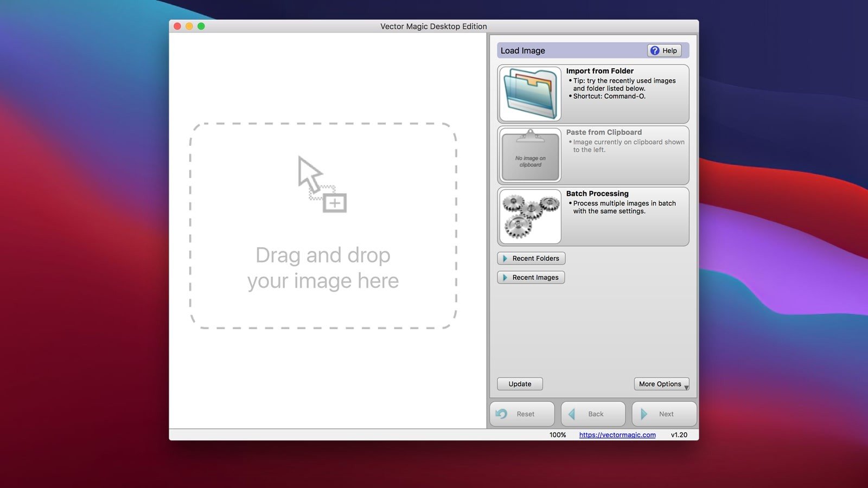Click the Back left arrow icon
Screen dimensions: 868x488
pos(572,414)
